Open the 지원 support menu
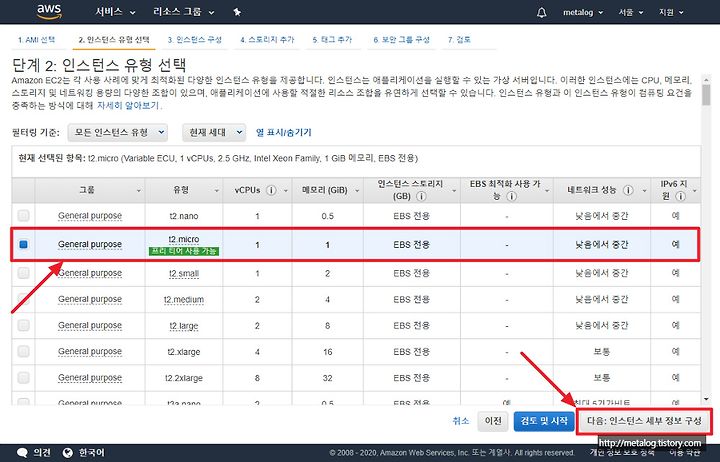Image resolution: width=720 pixels, height=462 pixels. 671,12
